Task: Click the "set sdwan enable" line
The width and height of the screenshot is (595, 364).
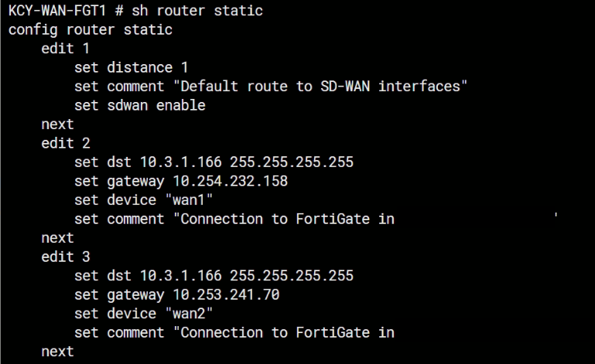Action: [x=140, y=105]
